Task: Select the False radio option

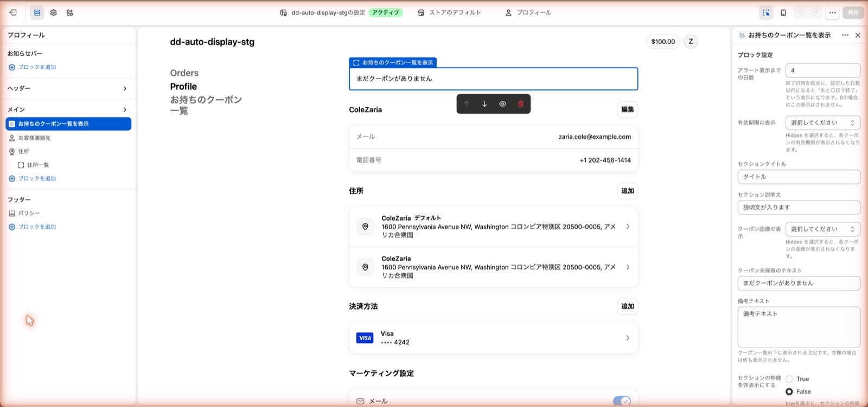Action: coord(789,391)
